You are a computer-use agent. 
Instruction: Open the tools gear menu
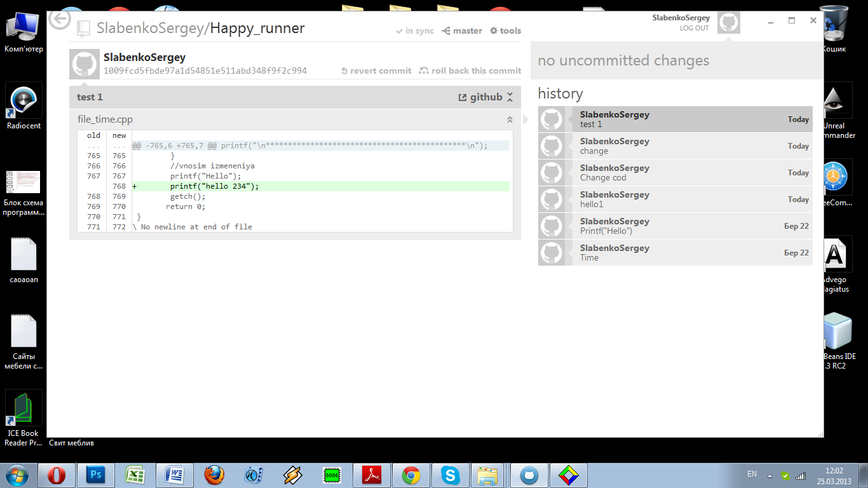click(x=505, y=30)
